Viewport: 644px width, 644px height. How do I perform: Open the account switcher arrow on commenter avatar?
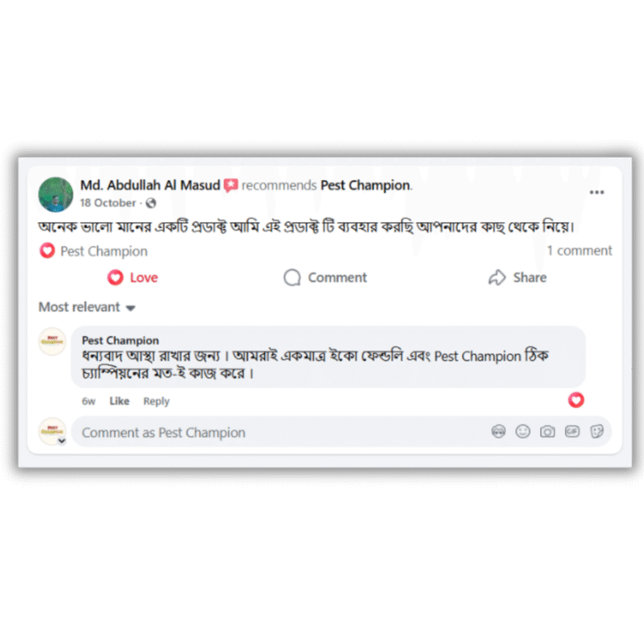click(x=61, y=441)
